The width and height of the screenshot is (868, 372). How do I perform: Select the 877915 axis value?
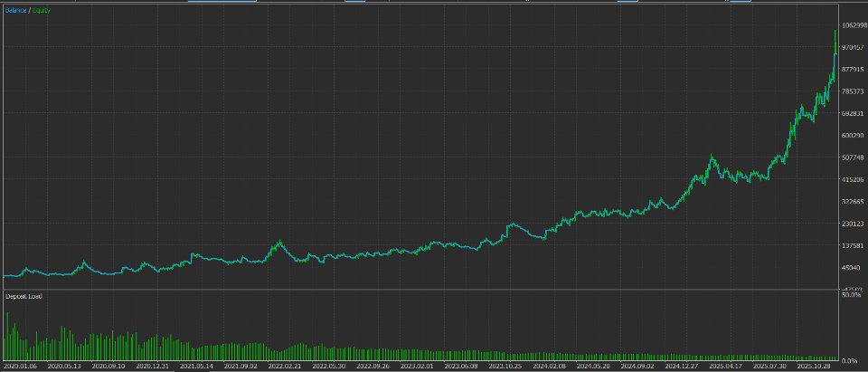pyautogui.click(x=853, y=70)
